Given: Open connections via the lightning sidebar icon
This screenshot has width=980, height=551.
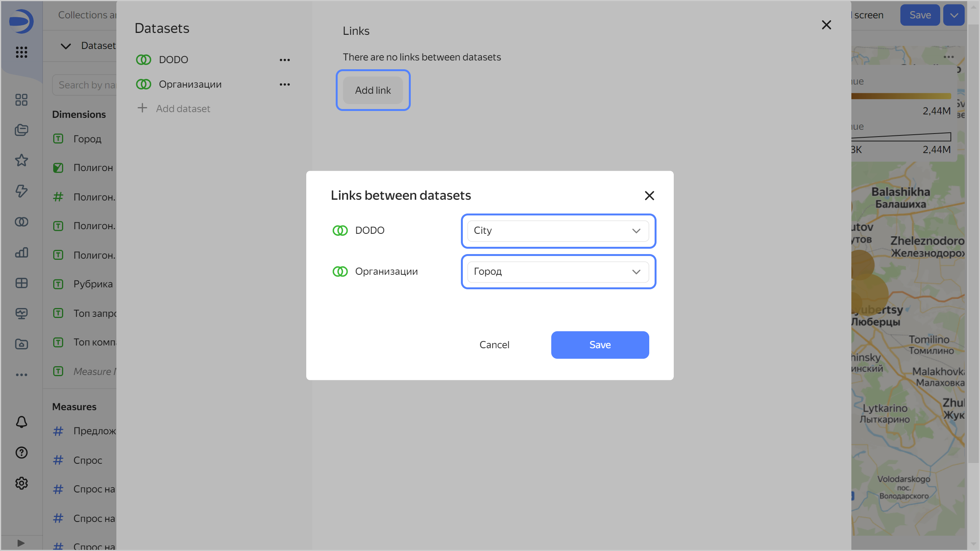Looking at the screenshot, I should pos(21,191).
